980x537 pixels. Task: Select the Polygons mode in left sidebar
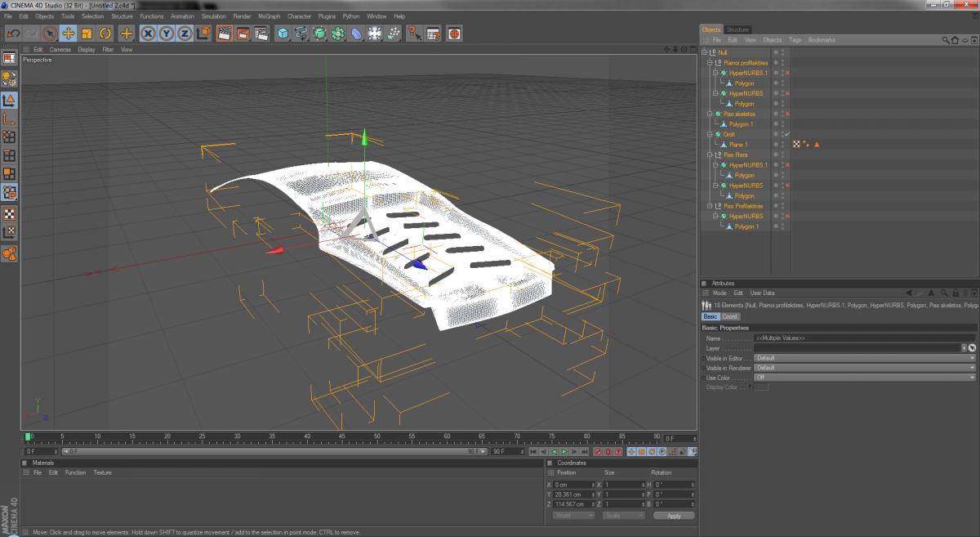[x=9, y=174]
